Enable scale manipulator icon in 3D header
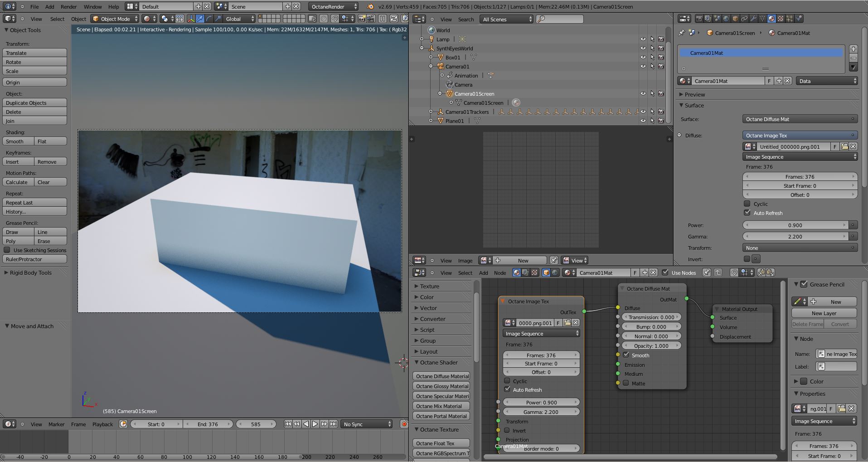Viewport: 868px width, 462px height. coord(218,19)
